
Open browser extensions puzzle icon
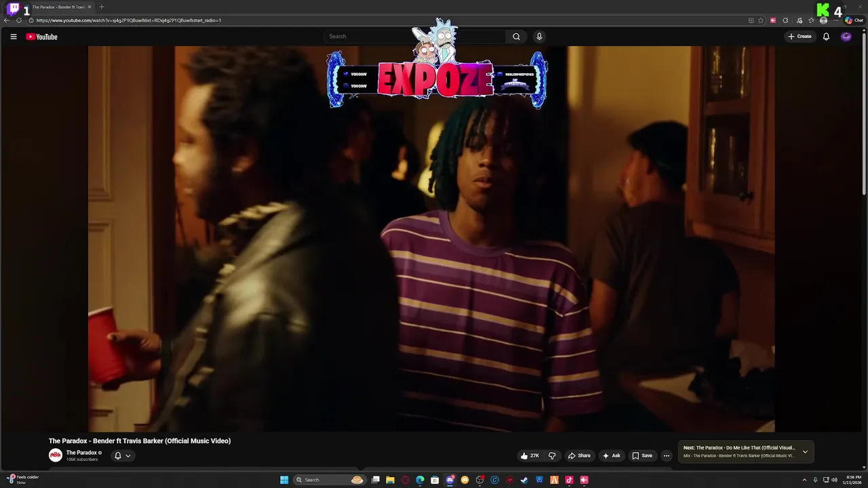coord(785,20)
